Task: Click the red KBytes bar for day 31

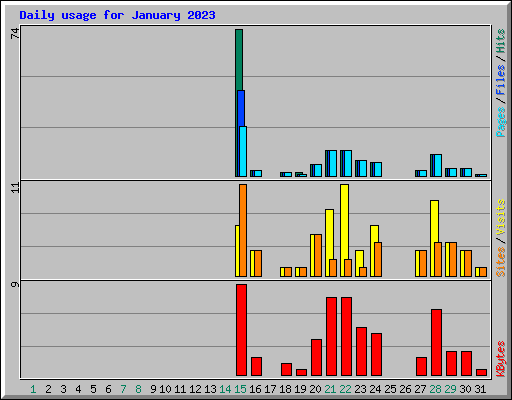Action: tap(481, 373)
